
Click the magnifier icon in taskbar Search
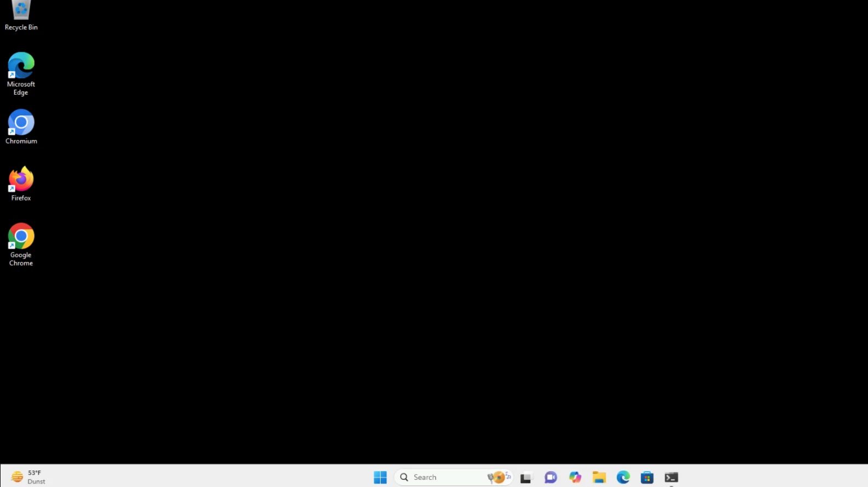point(404,477)
